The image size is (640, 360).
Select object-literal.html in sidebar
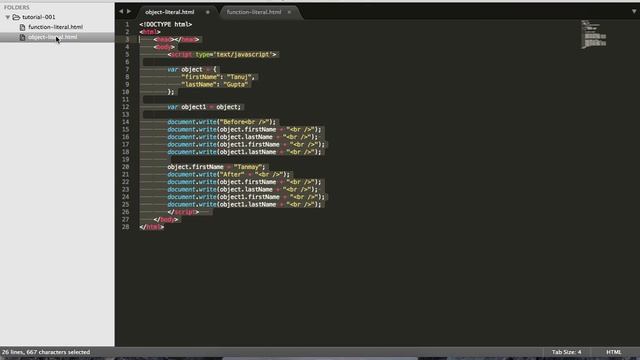pyautogui.click(x=52, y=37)
